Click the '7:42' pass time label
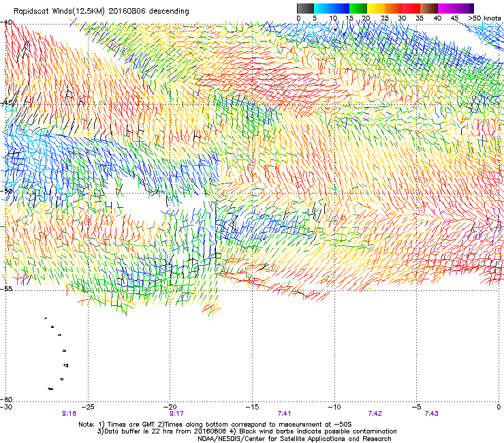 tap(375, 414)
